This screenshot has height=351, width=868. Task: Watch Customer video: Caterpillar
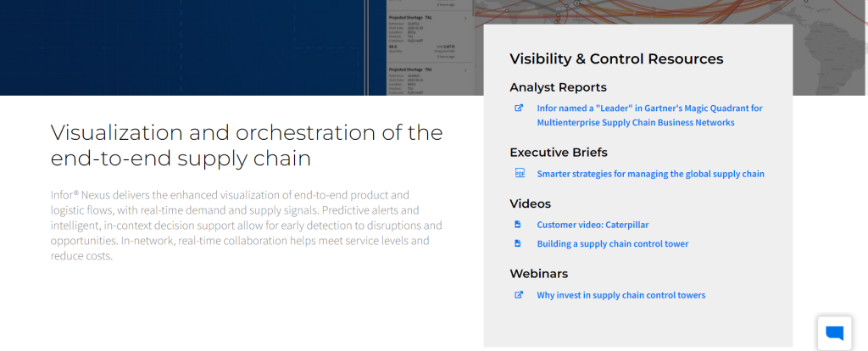[593, 225]
